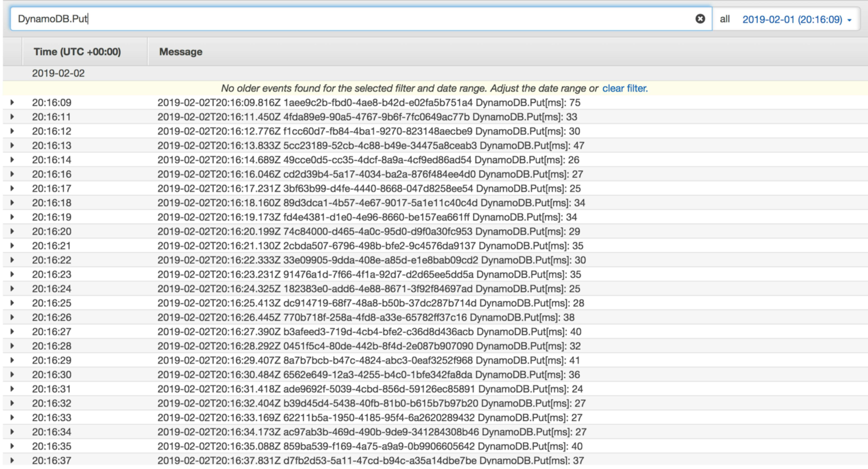Expand log event at 20:16:19
Viewport: 868px width, 469px height.
point(12,217)
